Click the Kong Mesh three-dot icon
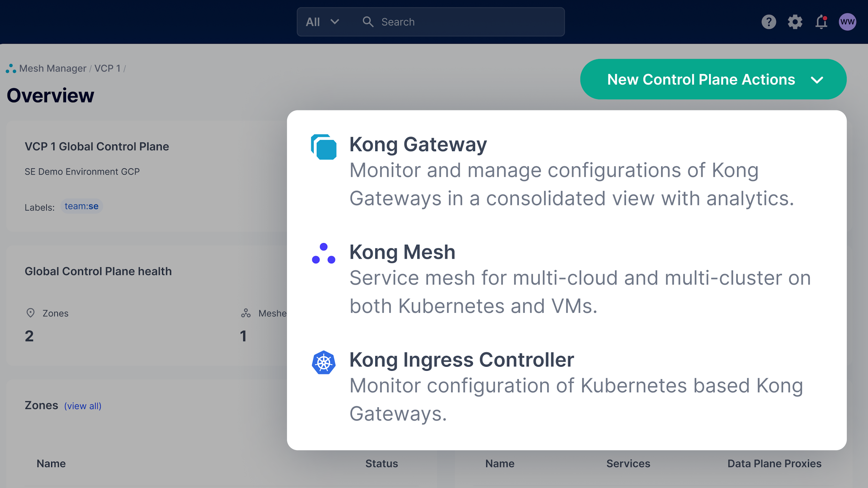 pyautogui.click(x=324, y=253)
